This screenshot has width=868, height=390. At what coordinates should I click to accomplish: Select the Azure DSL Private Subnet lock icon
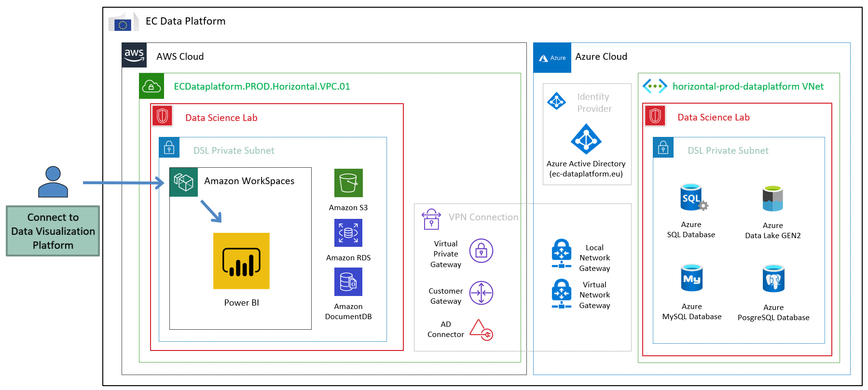663,148
